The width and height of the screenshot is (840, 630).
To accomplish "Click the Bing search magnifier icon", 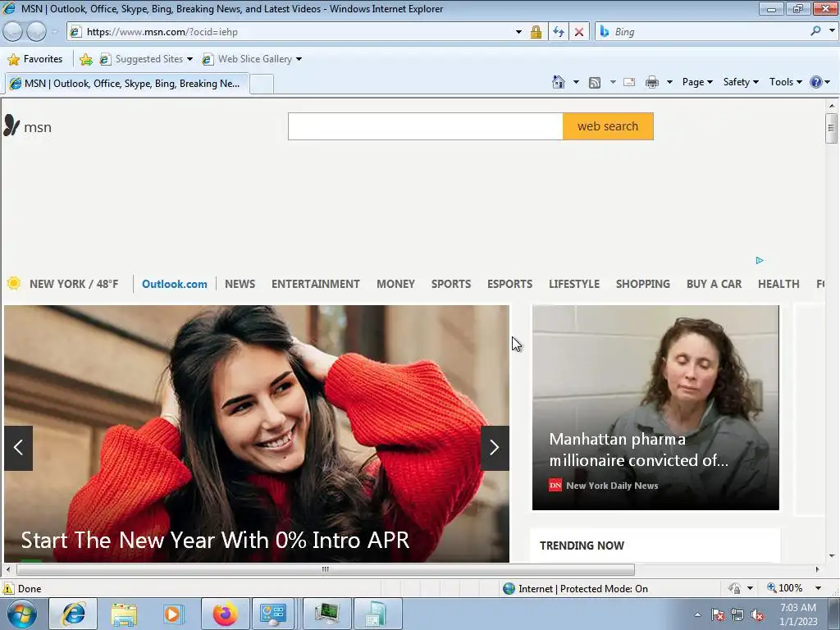I will click(815, 31).
